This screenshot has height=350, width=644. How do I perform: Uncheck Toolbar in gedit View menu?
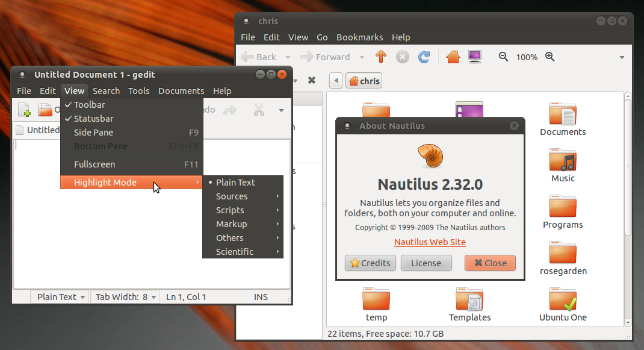pos(131,104)
